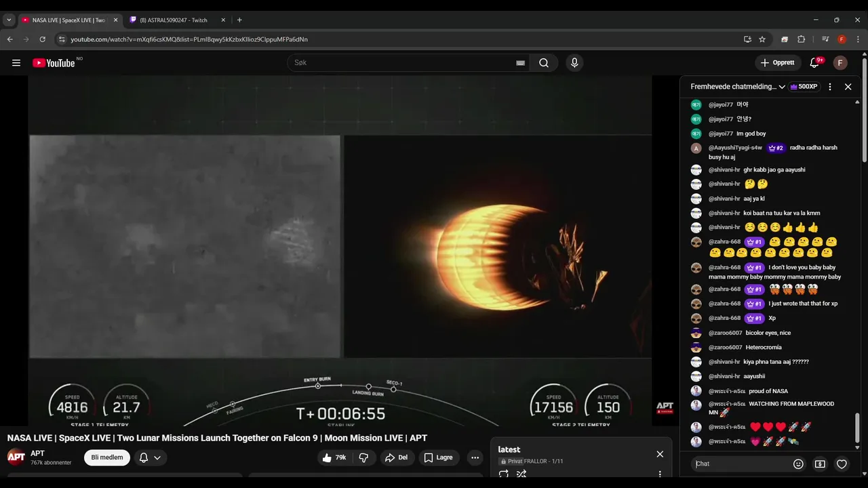This screenshot has height=488, width=868.
Task: Share the video using Del
Action: pos(397,457)
